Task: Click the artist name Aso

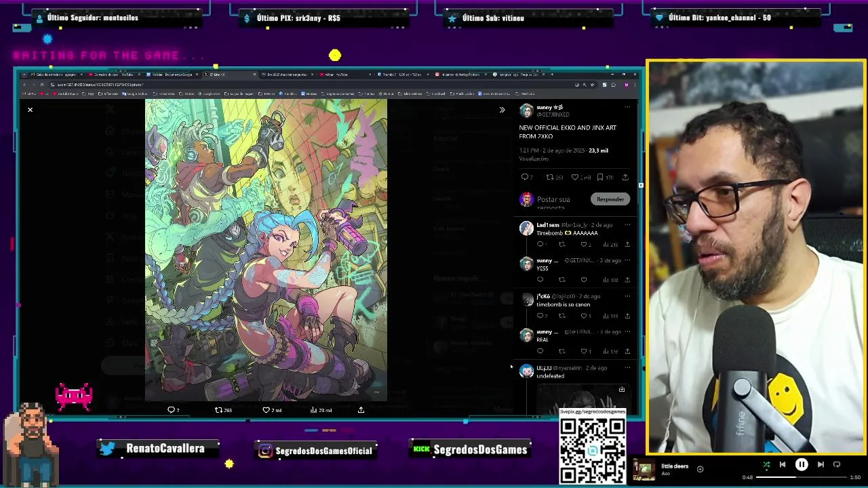Action: [x=665, y=473]
